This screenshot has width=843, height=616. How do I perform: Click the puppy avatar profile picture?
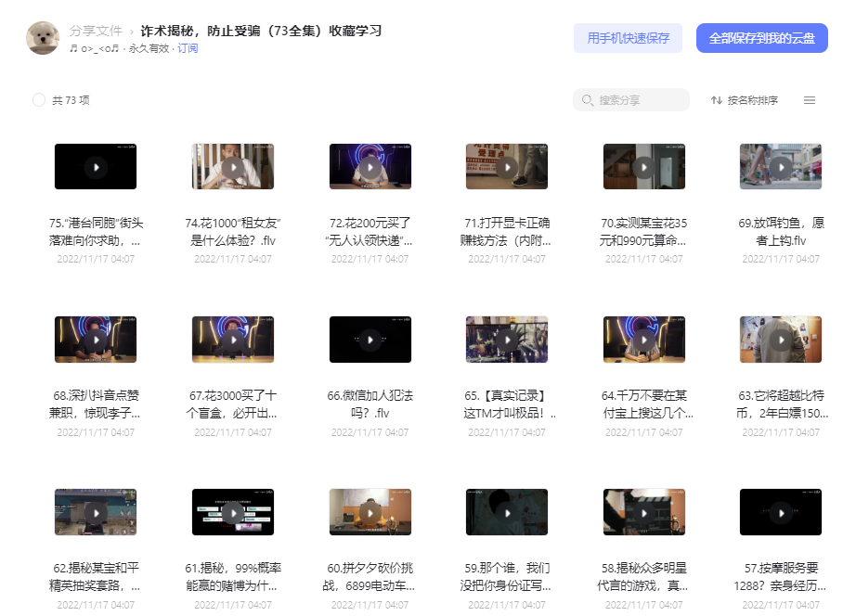coord(43,38)
